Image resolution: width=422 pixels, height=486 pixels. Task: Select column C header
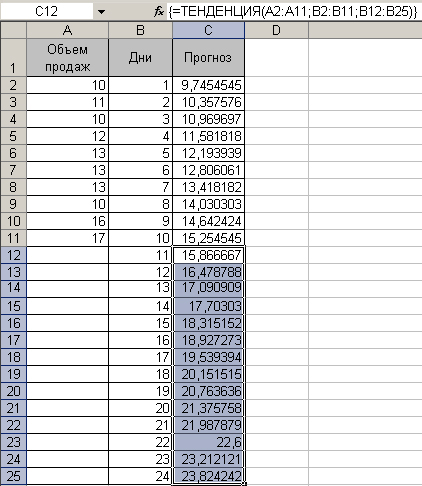tap(208, 31)
